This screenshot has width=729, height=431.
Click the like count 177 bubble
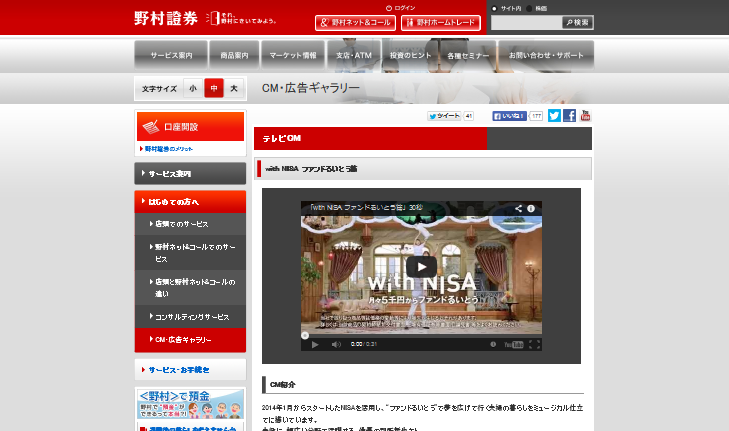pyautogui.click(x=536, y=116)
